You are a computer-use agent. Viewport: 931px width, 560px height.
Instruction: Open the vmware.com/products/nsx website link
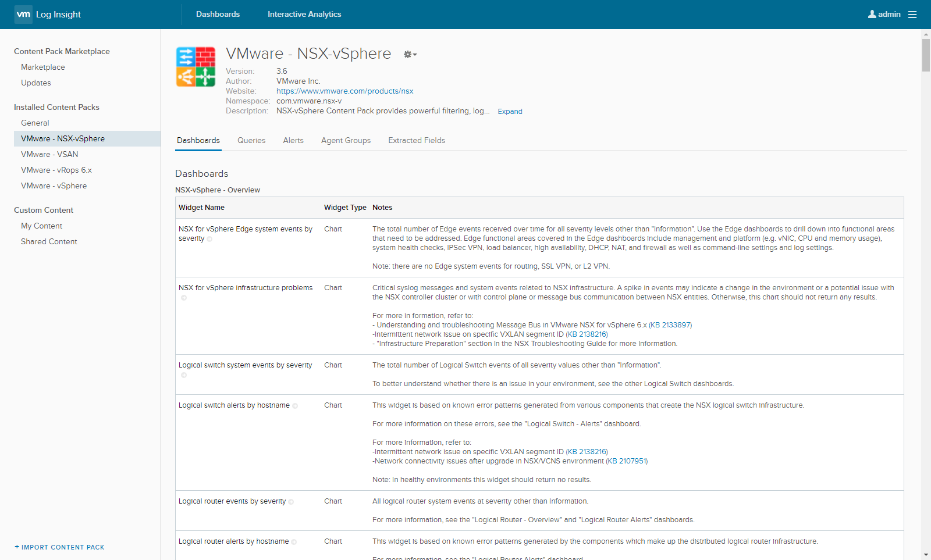(344, 91)
